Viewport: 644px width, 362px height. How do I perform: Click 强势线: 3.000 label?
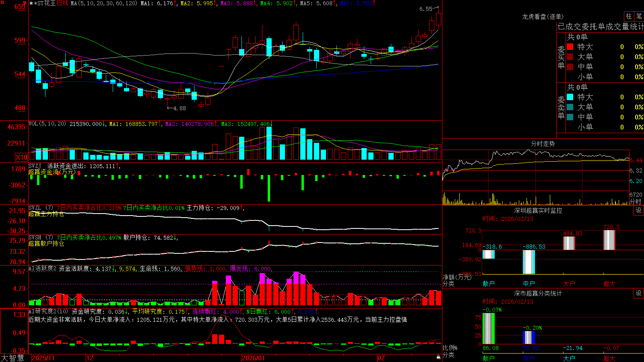pyautogui.click(x=205, y=269)
